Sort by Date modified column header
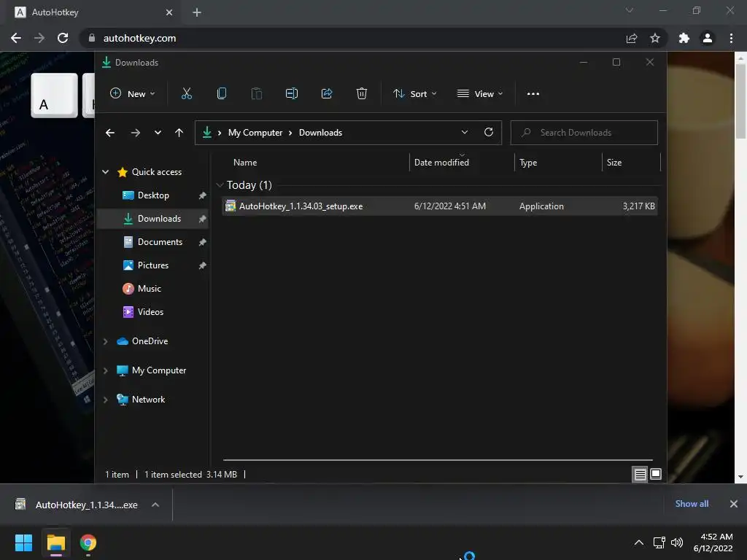 [x=461, y=163]
